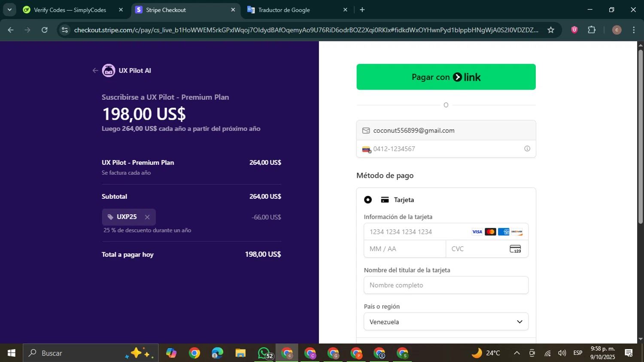Open the Chrome three-dot menu
This screenshot has height=362, width=644.
point(634,30)
